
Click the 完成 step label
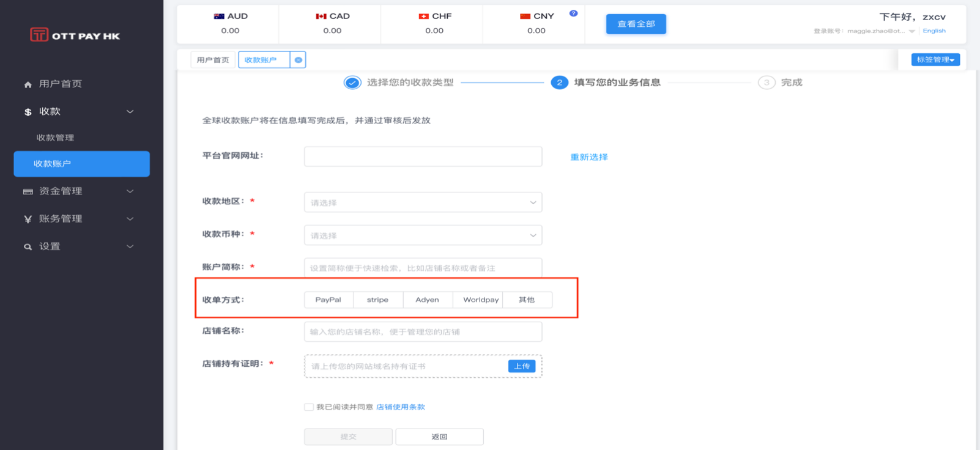click(792, 83)
